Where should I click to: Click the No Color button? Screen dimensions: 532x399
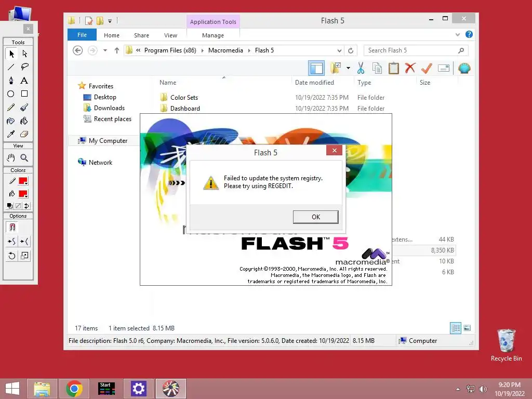coord(18,206)
